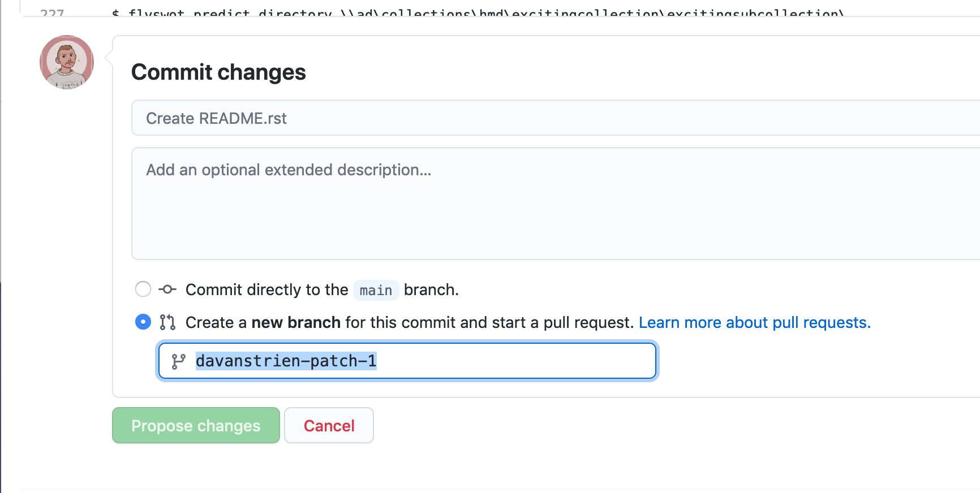Click the word "branch." after the main badge
This screenshot has width=980, height=493.
coord(431,289)
